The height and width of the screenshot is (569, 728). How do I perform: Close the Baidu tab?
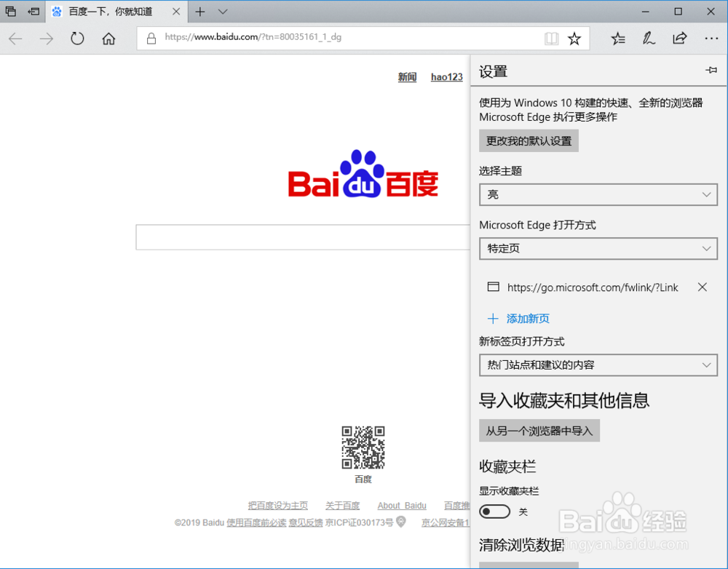176,12
